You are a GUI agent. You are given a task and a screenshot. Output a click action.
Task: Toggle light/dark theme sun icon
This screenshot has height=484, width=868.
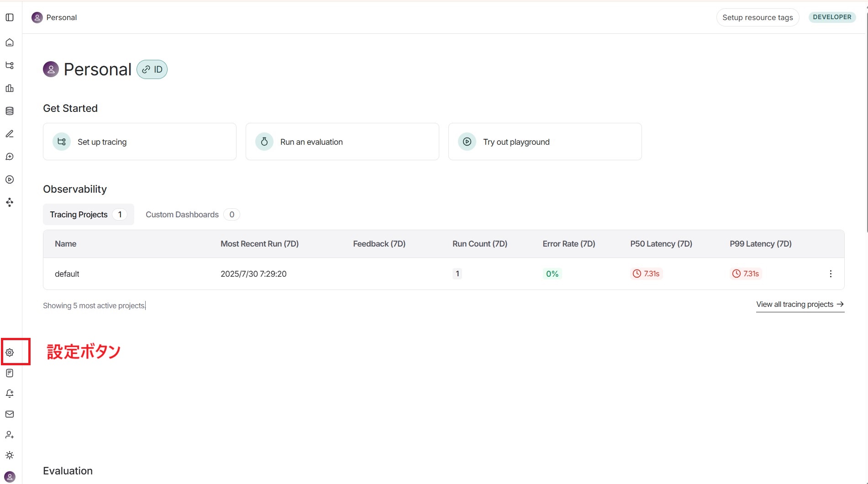click(10, 455)
